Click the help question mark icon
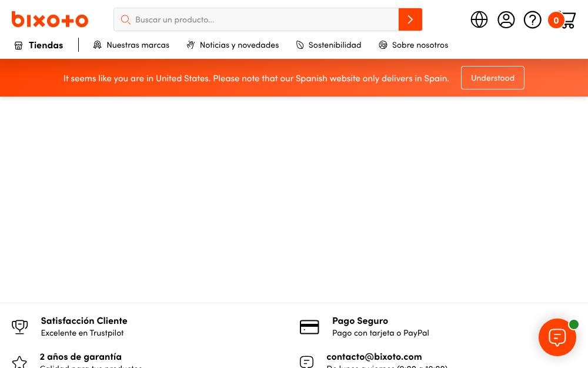The width and height of the screenshot is (588, 368). click(533, 19)
